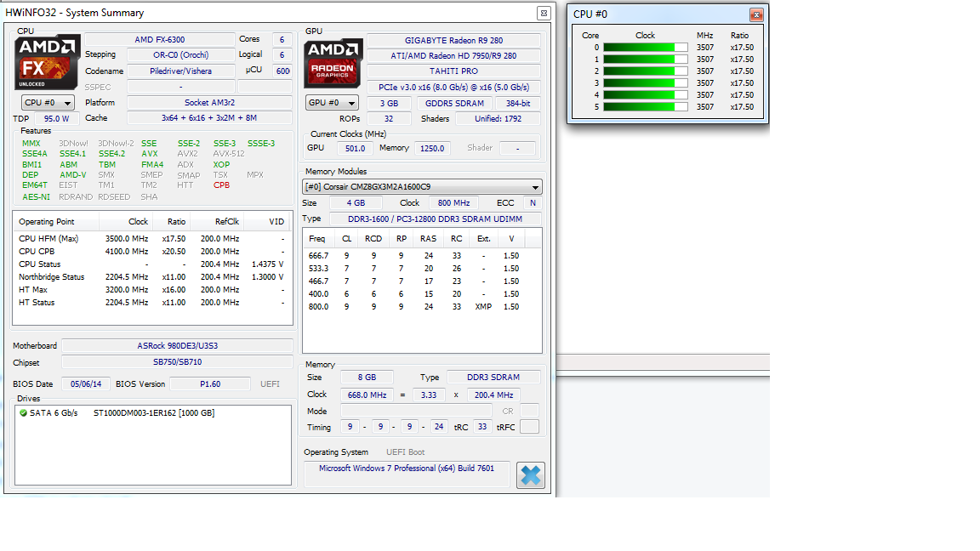Click the RefClk column header

tap(218, 222)
